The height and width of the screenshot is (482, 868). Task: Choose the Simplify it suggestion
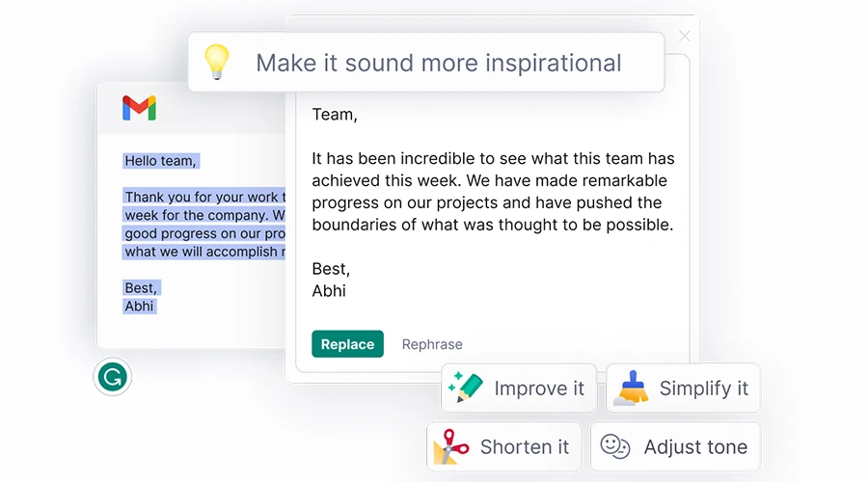684,388
